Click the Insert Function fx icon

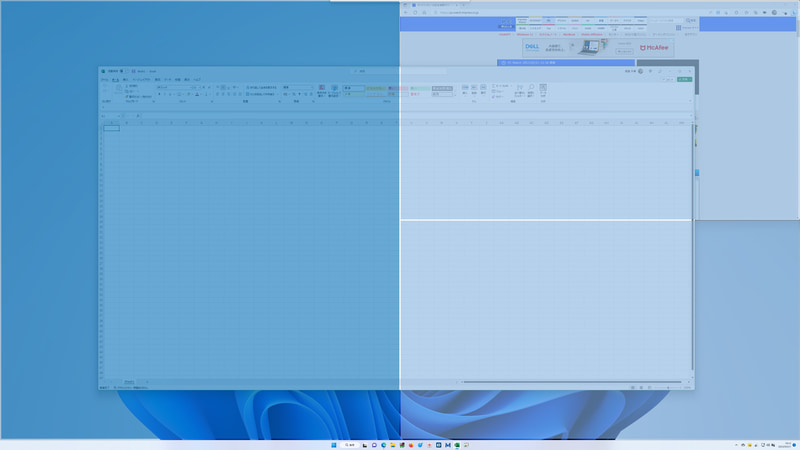click(x=137, y=116)
